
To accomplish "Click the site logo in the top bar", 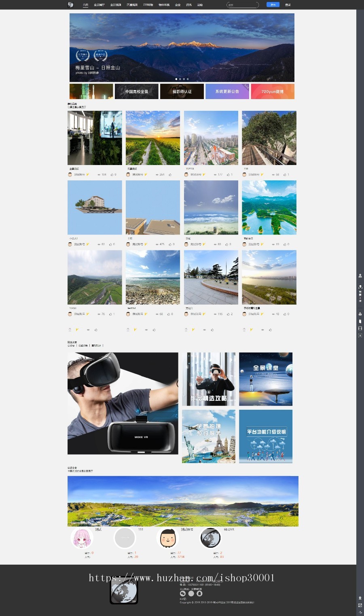I will pyautogui.click(x=70, y=5).
